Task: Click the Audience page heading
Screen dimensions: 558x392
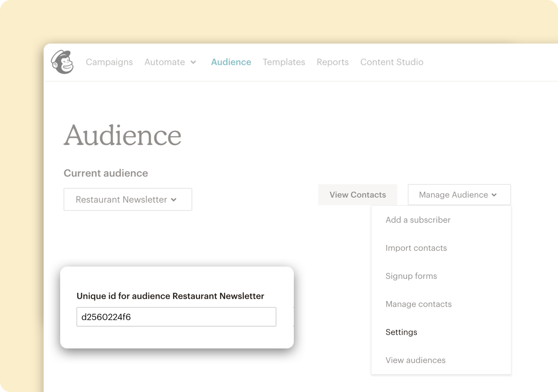Action: [122, 135]
